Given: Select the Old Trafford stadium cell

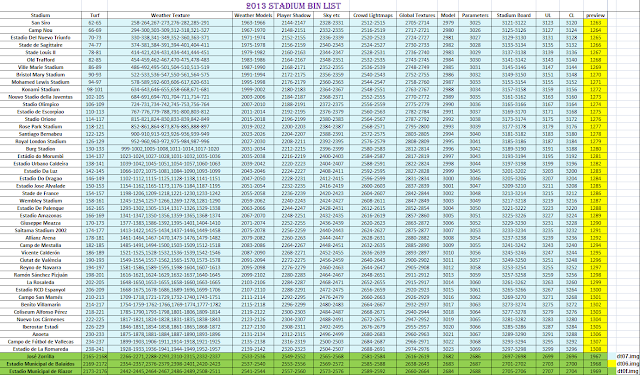Looking at the screenshot, I should point(40,60).
